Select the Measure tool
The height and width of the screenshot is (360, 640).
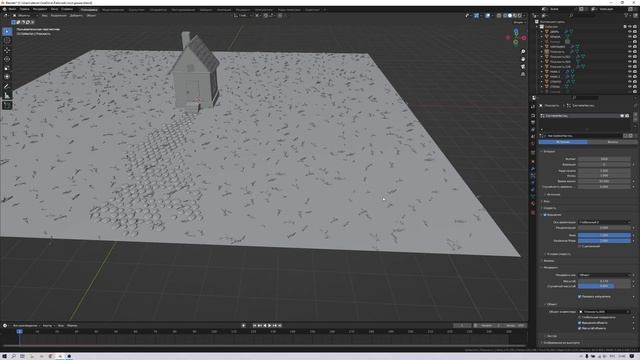(7, 96)
